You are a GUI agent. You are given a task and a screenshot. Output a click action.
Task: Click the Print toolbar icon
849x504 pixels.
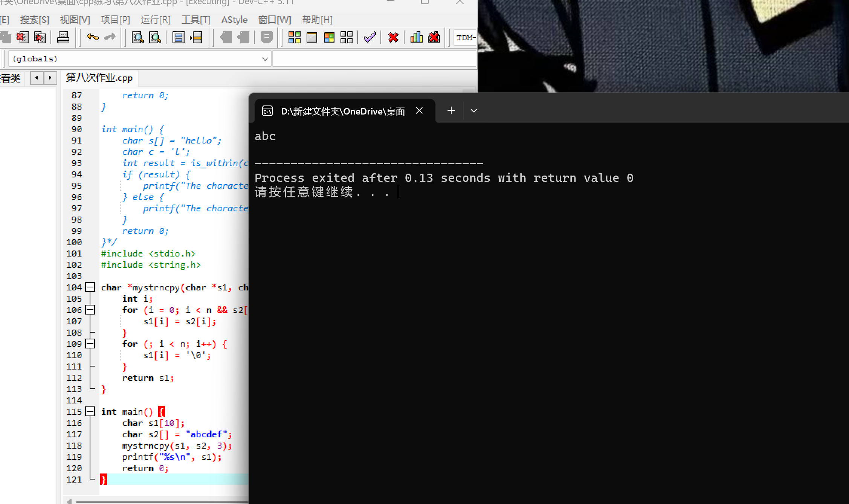coord(63,37)
